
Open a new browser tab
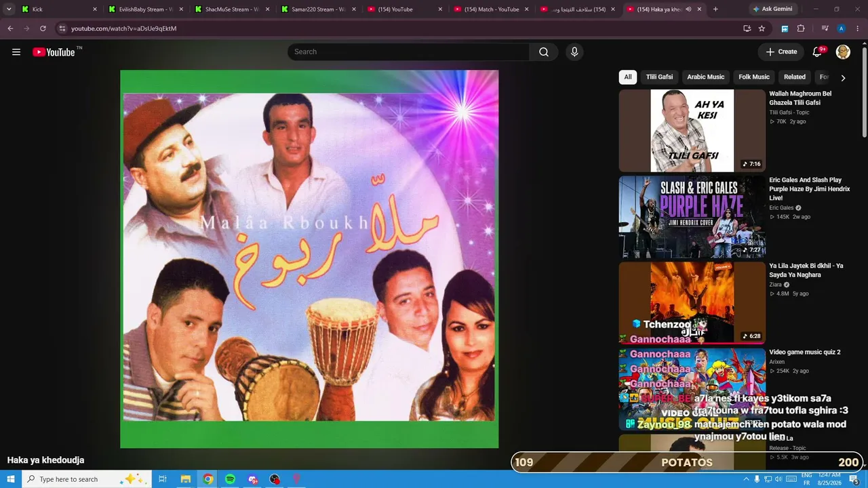[715, 9]
